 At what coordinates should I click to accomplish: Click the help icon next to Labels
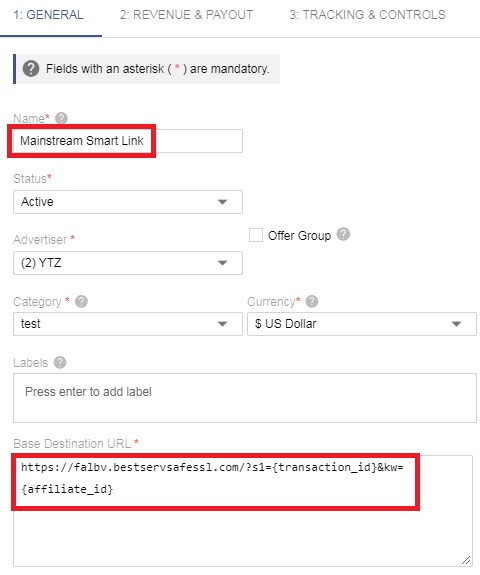tap(60, 362)
